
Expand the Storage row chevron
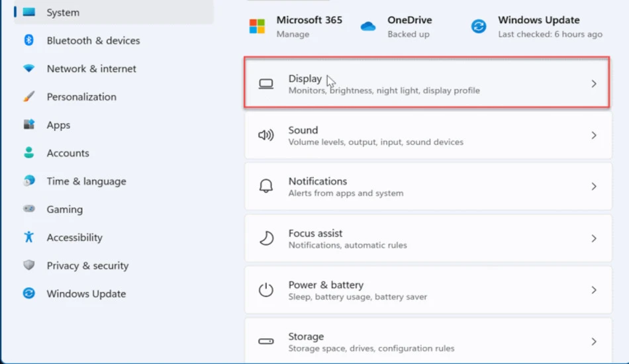click(594, 341)
